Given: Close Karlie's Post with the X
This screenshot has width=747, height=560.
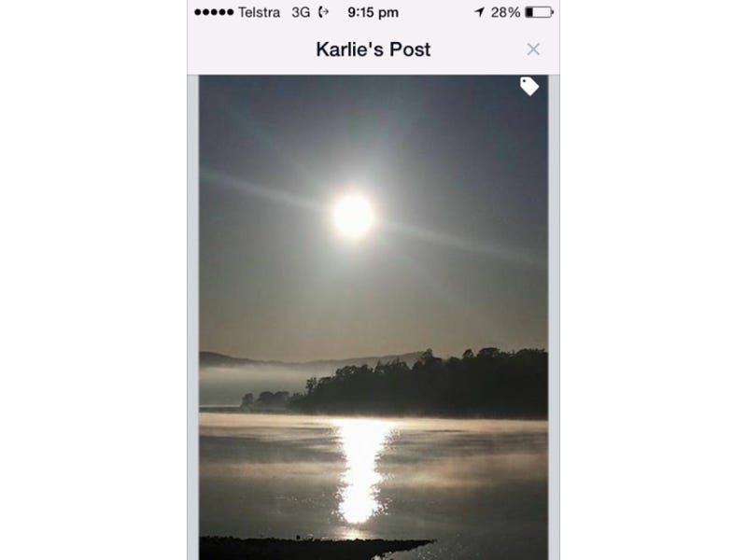Looking at the screenshot, I should (x=533, y=49).
